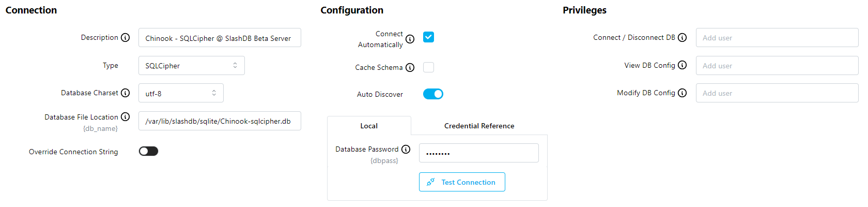Click the Database File Location info icon
Viewport: 868px width, 207px height.
pos(125,117)
